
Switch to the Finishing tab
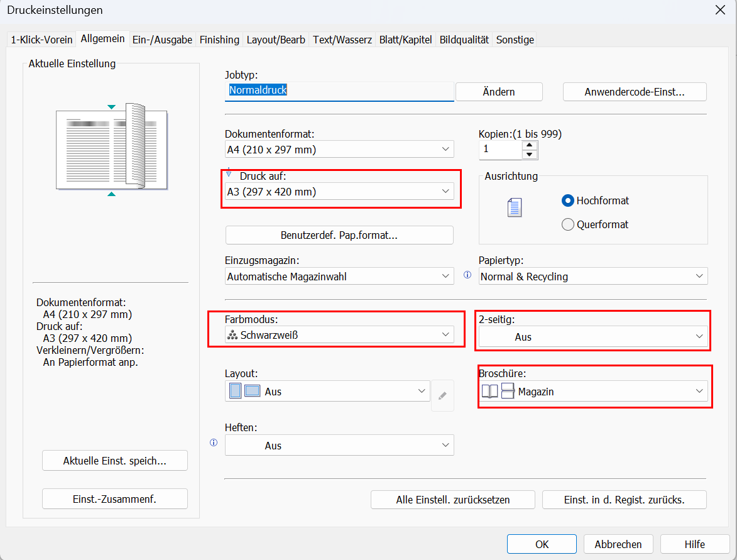pos(219,40)
